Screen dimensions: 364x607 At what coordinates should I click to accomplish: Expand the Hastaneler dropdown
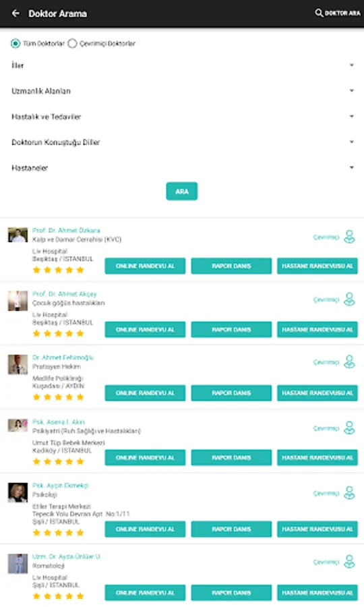point(182,168)
